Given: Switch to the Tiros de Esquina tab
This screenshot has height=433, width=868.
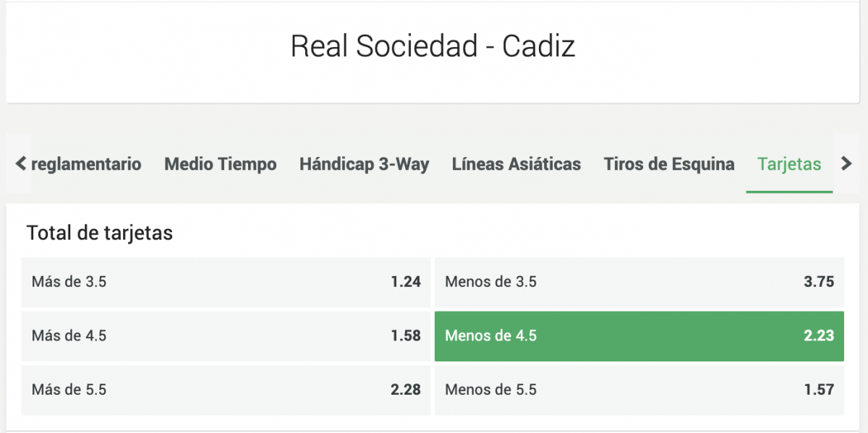Looking at the screenshot, I should 669,164.
